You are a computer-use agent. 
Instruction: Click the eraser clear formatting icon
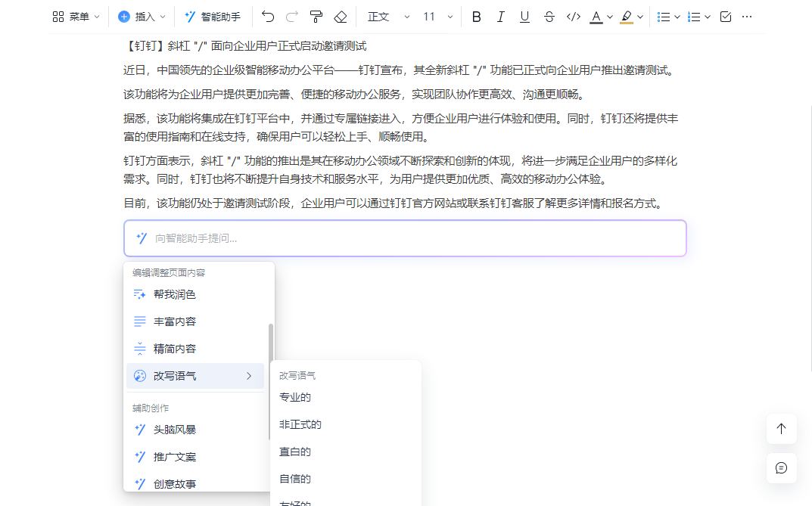pos(341,17)
